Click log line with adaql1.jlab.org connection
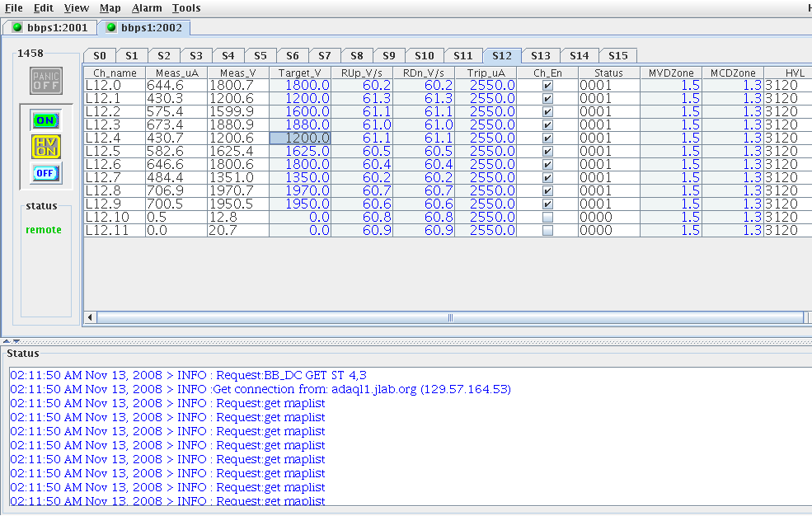 click(x=260, y=389)
